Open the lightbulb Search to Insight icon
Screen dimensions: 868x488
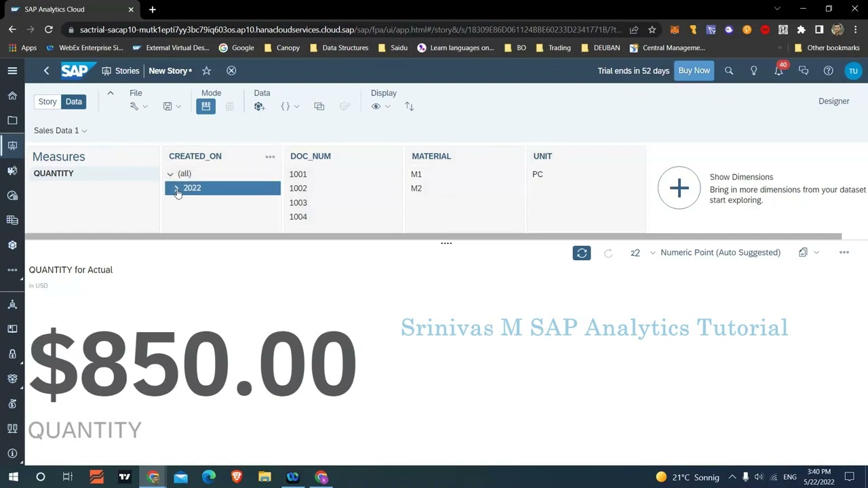(x=753, y=70)
